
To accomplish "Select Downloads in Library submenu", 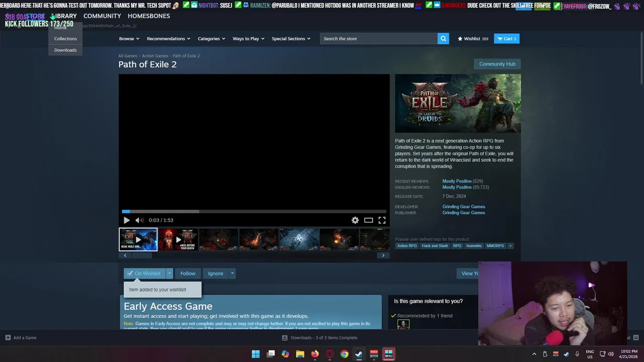I will [65, 50].
